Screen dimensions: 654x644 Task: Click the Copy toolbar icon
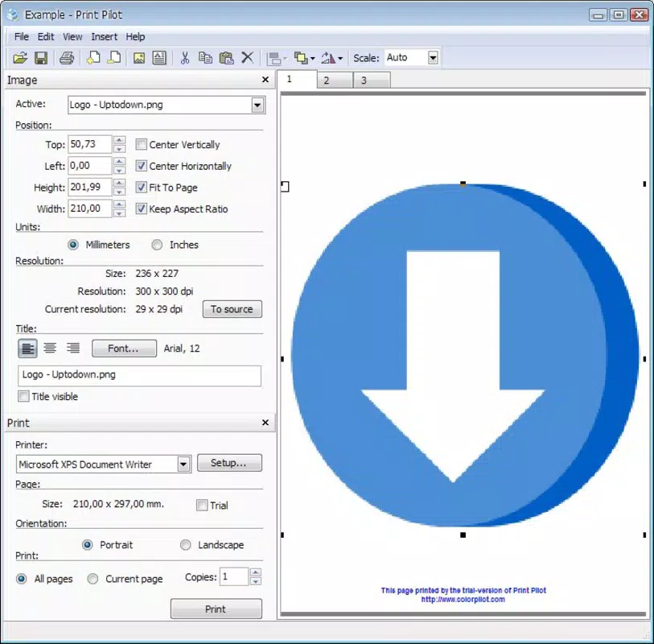[205, 58]
